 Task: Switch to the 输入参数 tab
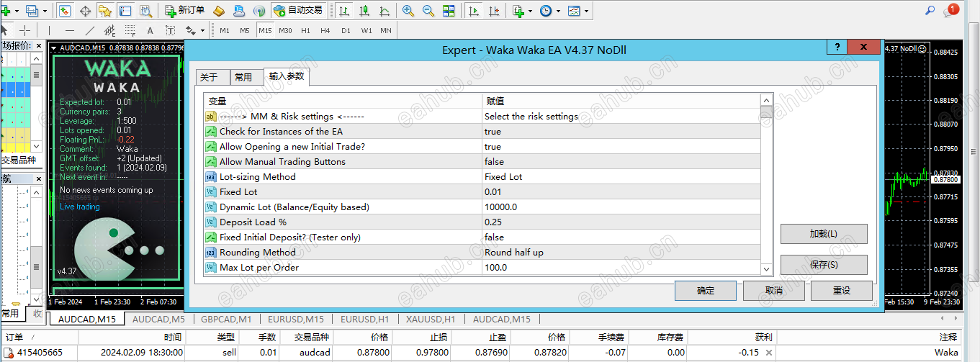[287, 76]
